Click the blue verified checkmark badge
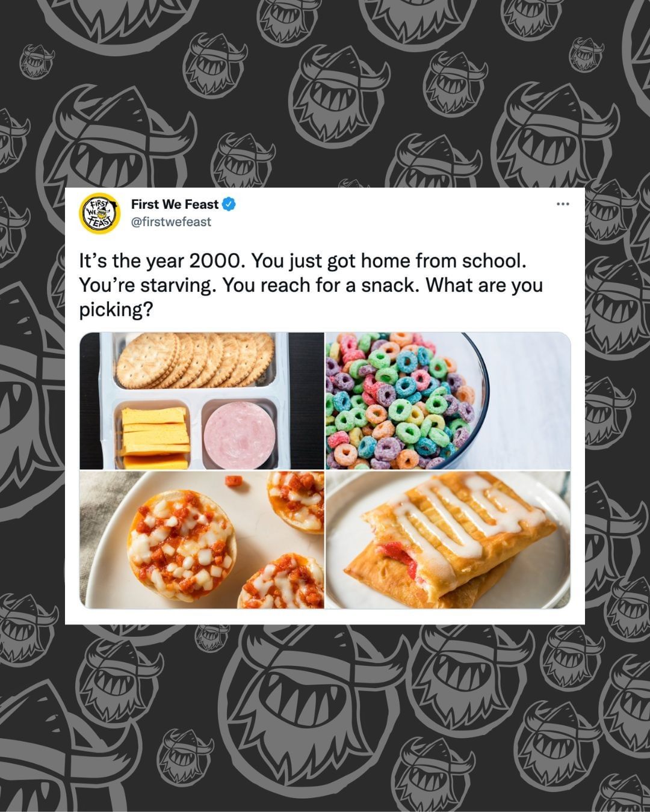The height and width of the screenshot is (812, 650). 229,205
